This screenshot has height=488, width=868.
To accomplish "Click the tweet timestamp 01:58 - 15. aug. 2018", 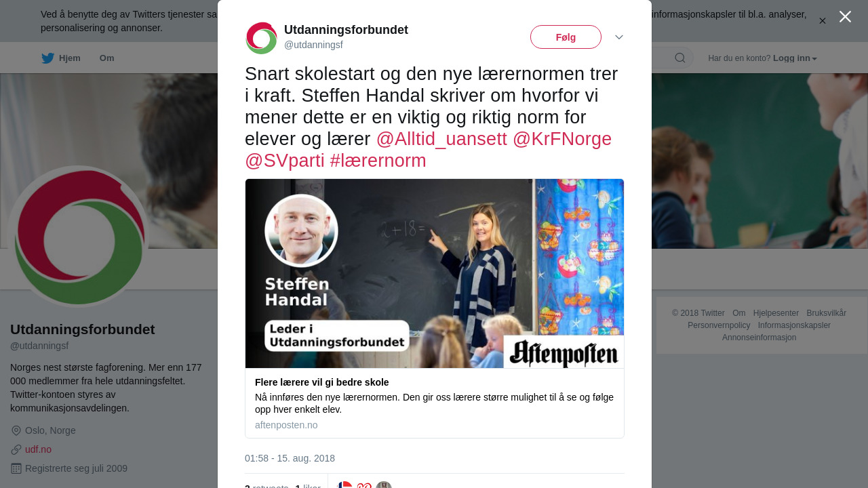I will tap(290, 458).
